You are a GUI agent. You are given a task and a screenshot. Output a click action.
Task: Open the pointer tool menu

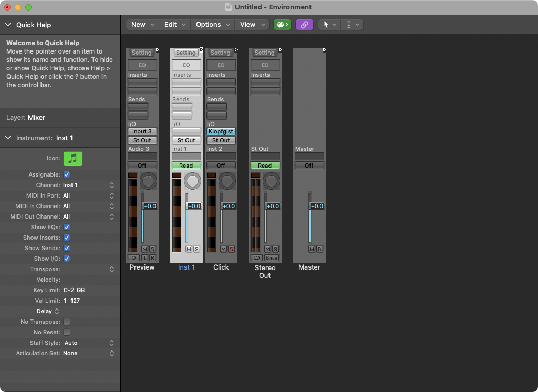[329, 25]
